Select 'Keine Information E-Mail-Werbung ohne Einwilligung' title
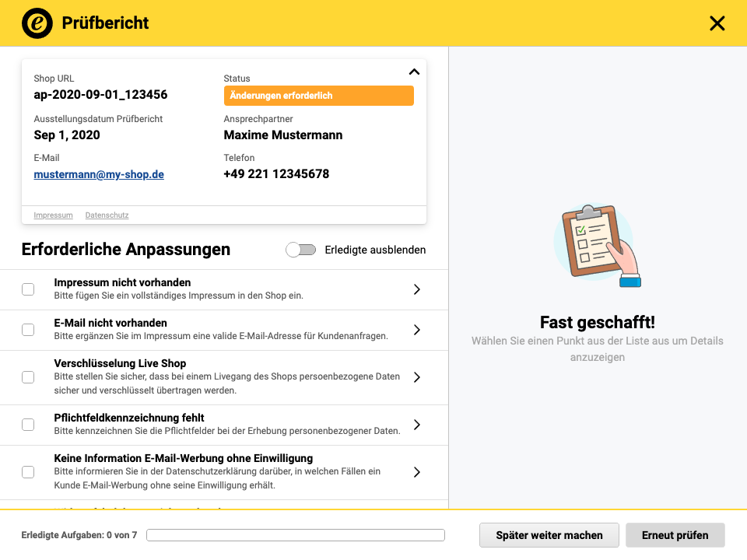The height and width of the screenshot is (560, 747). tap(184, 458)
